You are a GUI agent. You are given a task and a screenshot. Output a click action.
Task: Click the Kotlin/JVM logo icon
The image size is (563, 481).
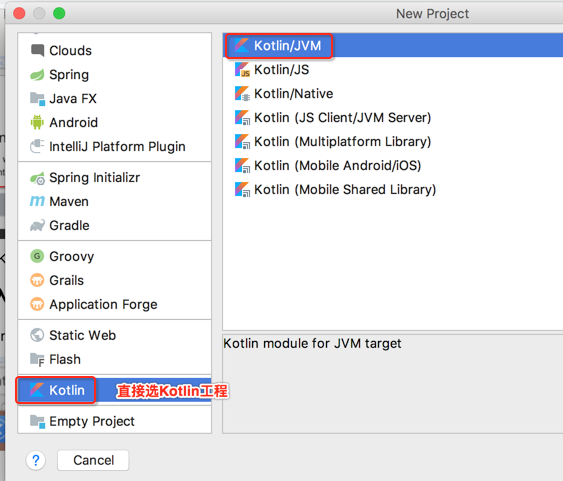[x=242, y=46]
